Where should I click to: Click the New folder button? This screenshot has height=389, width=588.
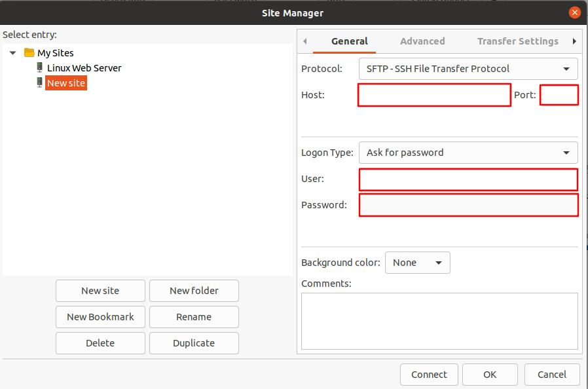pyautogui.click(x=194, y=291)
